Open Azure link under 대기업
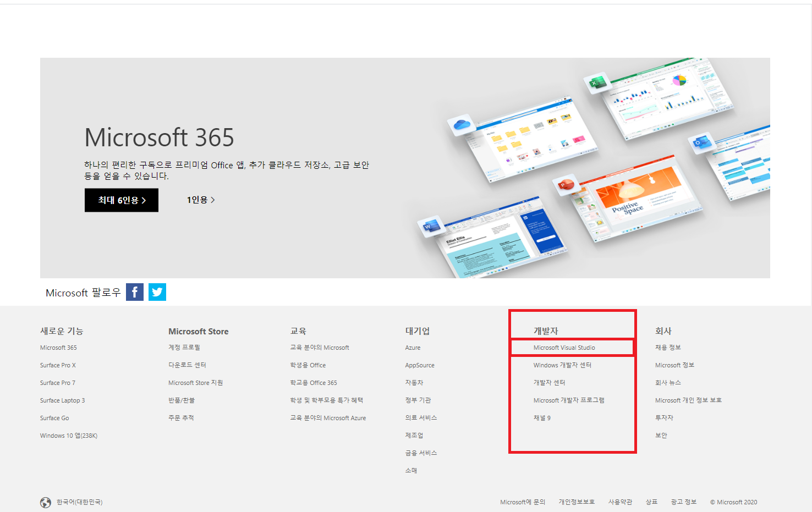812x512 pixels. coord(413,348)
